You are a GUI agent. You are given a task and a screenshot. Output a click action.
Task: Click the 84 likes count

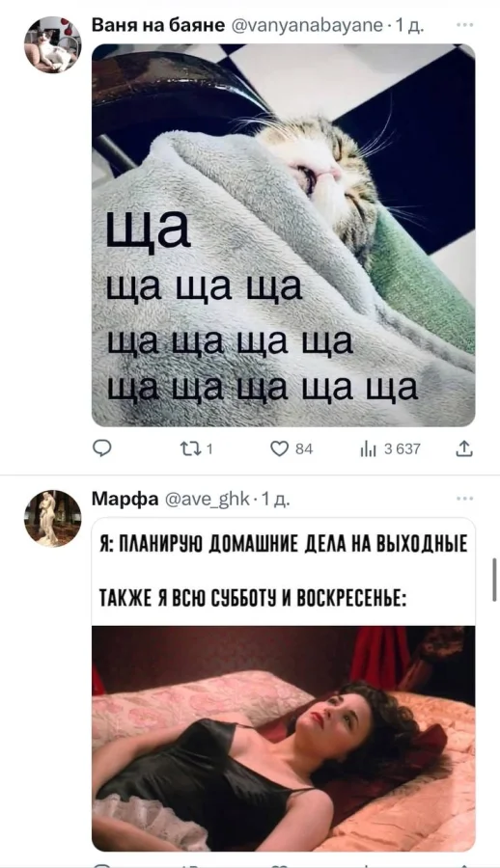point(304,448)
